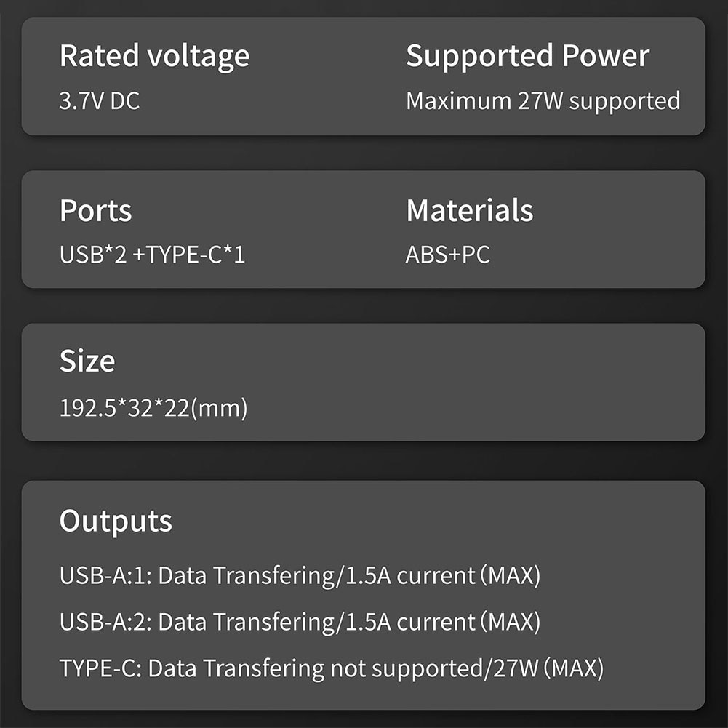
Task: Select the USB-A:2 output line
Action: tap(300, 622)
